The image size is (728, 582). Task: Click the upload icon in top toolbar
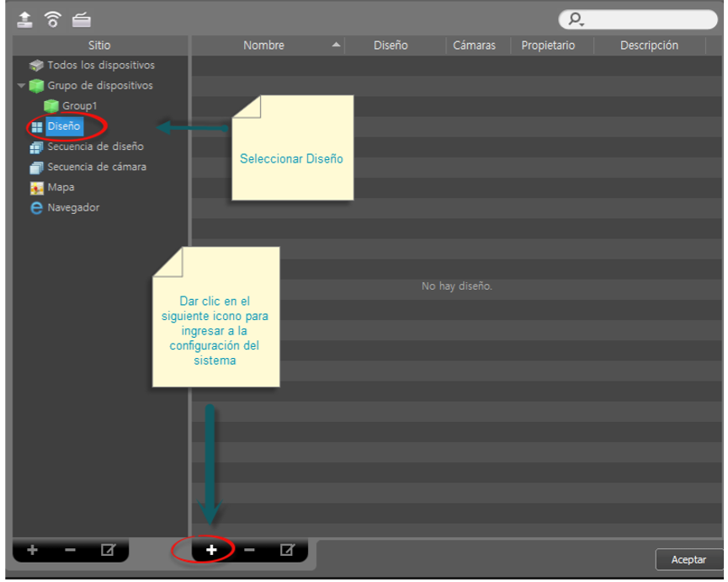24,19
